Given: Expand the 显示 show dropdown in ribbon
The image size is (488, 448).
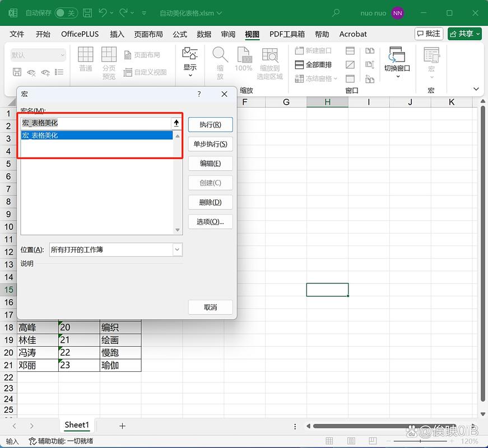Looking at the screenshot, I should [x=190, y=75].
